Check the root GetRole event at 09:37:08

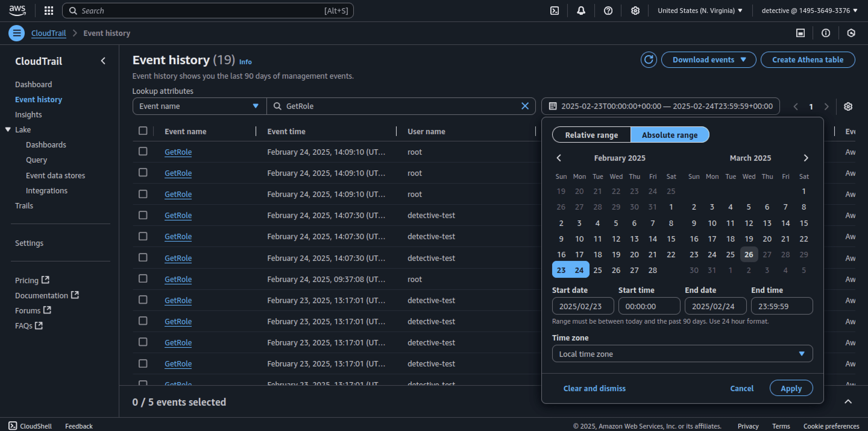tap(143, 279)
